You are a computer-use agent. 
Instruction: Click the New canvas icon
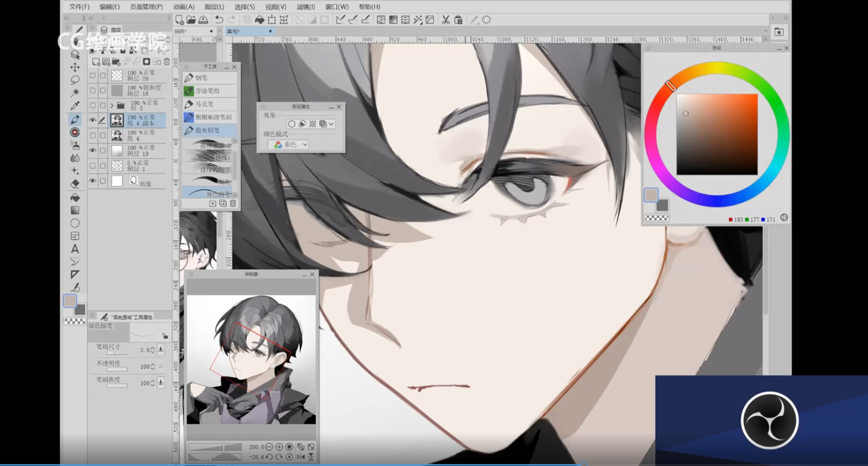click(180, 20)
